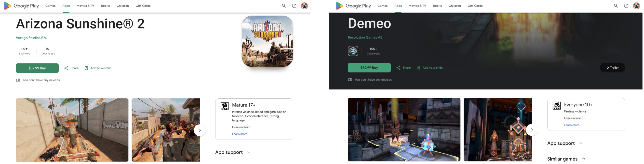The height and width of the screenshot is (164, 644).
Task: Click the ESRB Mature rating icon
Action: click(x=225, y=106)
